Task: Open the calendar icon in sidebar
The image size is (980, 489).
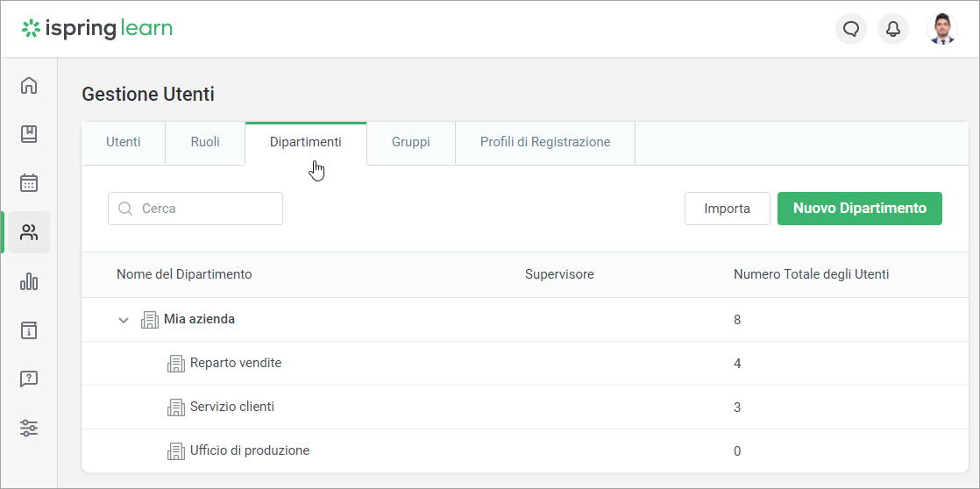Action: tap(29, 183)
